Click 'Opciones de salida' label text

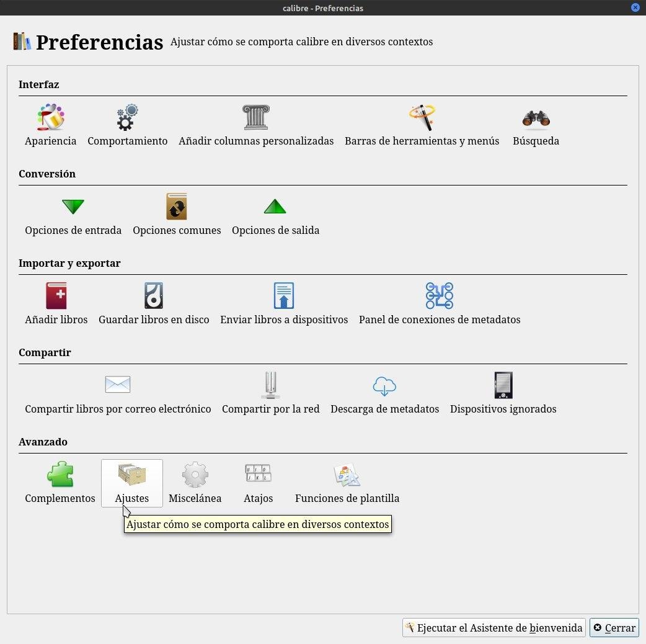click(275, 230)
